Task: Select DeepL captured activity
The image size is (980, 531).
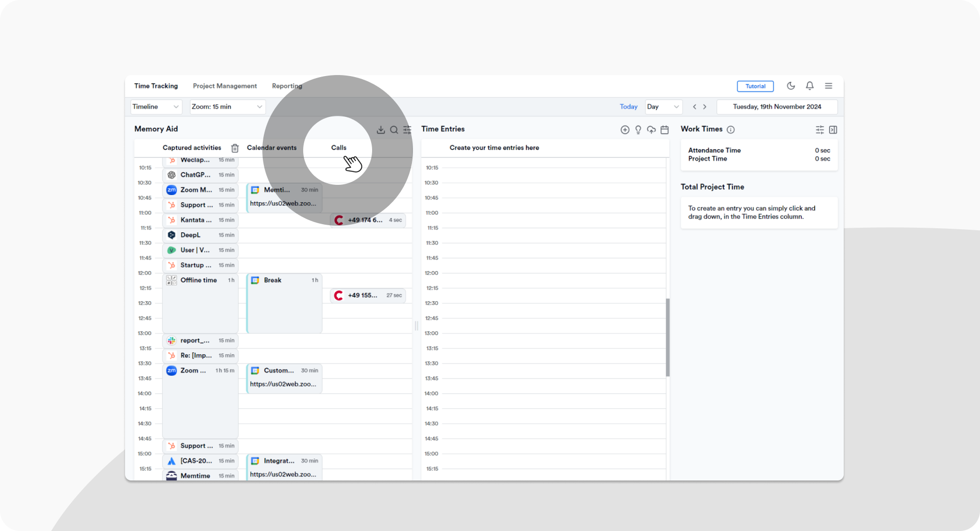Action: (x=201, y=235)
